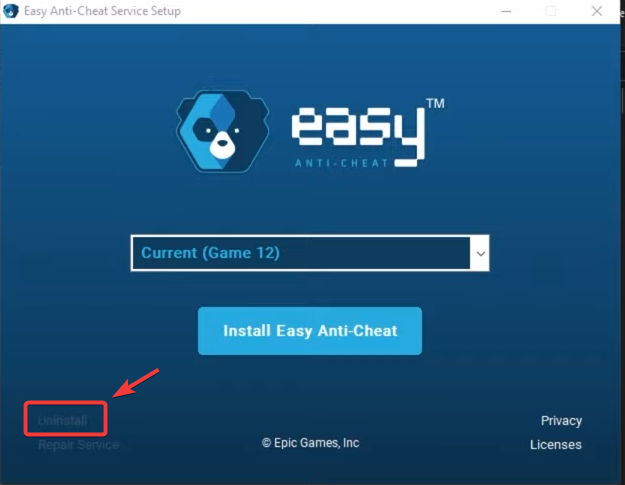Click the red annotation arrow

[x=136, y=383]
